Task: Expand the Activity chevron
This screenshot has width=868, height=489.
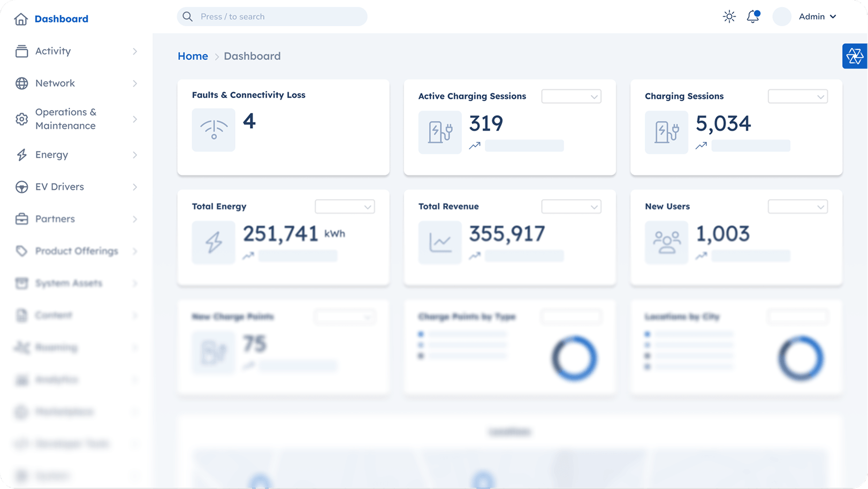Action: [135, 51]
